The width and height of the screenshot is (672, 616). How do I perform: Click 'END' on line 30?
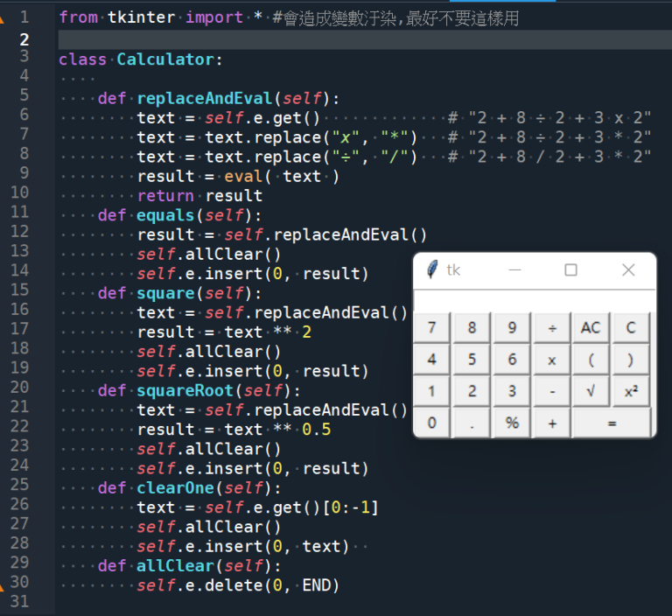click(317, 585)
